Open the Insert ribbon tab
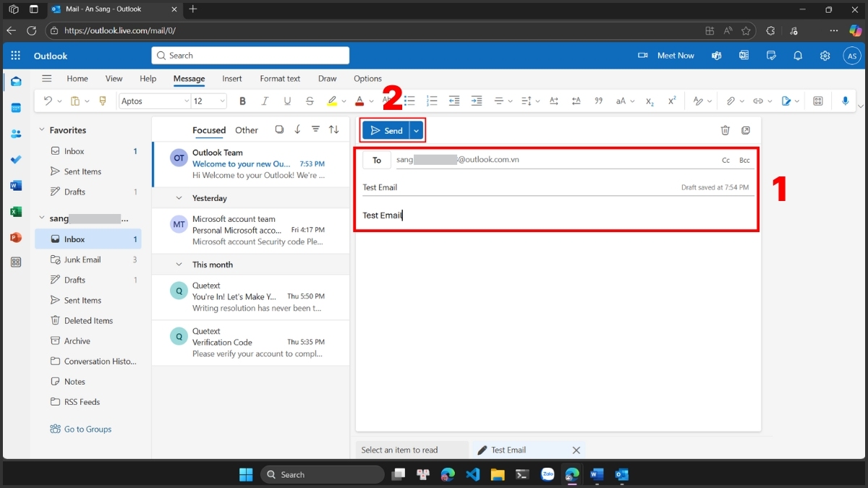This screenshot has width=868, height=488. pos(232,79)
